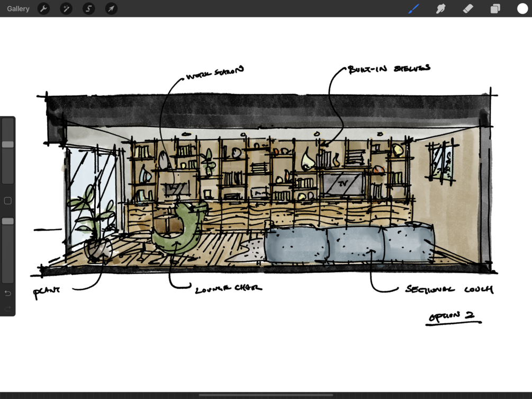Viewport: 532px width, 399px height.
Task: Open the active color picker circle
Action: [x=522, y=9]
